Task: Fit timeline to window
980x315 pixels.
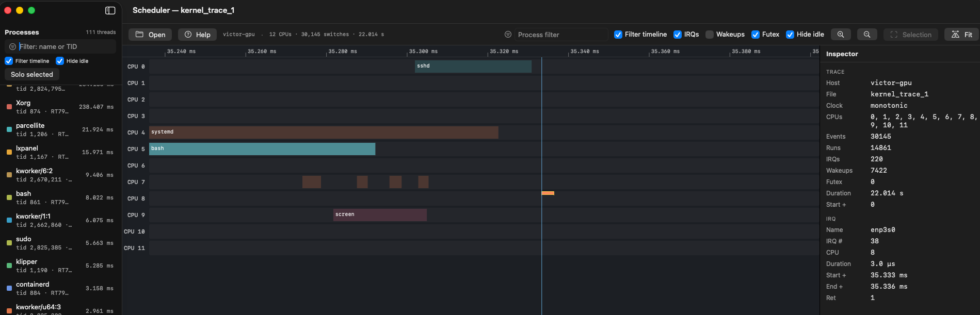Action: (962, 35)
